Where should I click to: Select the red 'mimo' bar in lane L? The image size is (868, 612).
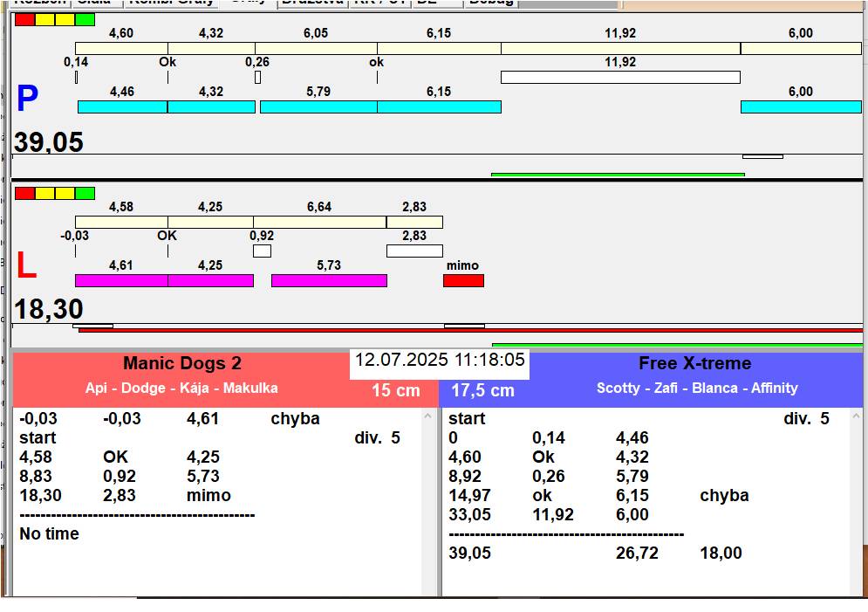(x=463, y=281)
